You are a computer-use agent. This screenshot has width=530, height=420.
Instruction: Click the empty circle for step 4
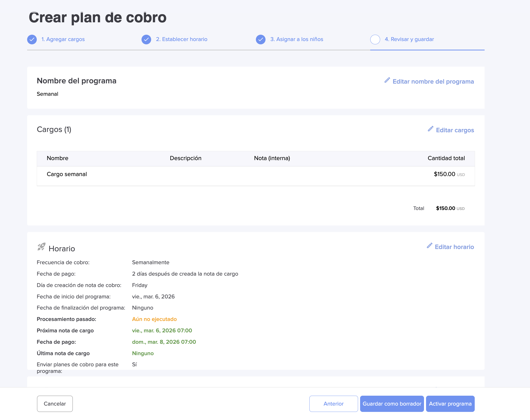375,40
